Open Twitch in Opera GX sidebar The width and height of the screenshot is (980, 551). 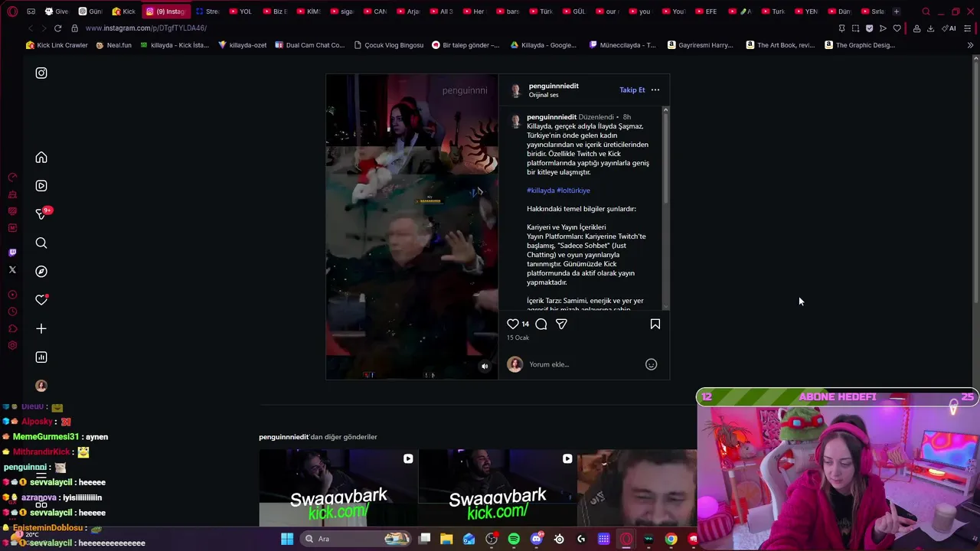point(12,253)
